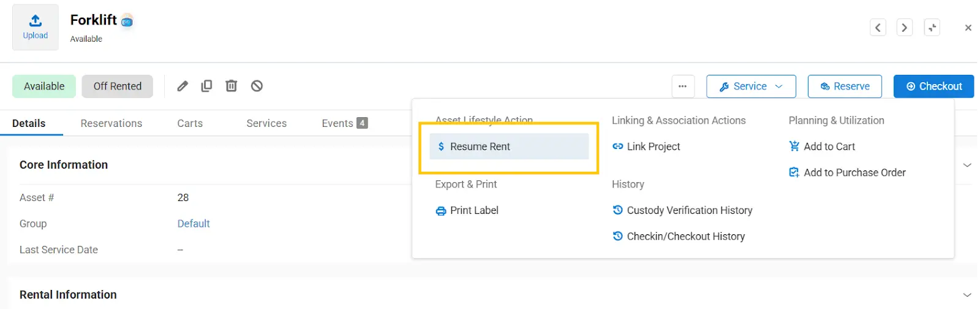Toggle the three-dots more actions menu
The height and width of the screenshot is (309, 980).
tap(683, 86)
